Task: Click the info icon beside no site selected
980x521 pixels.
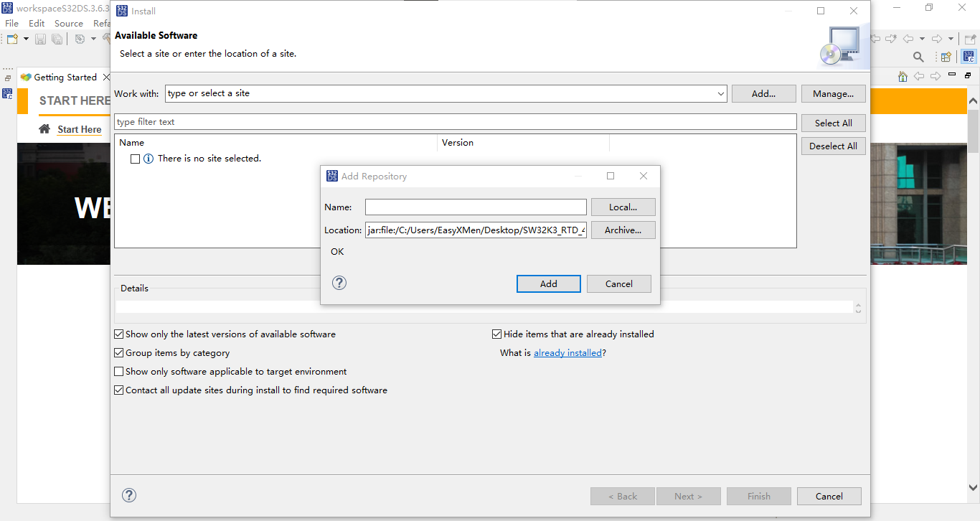Action: point(149,159)
